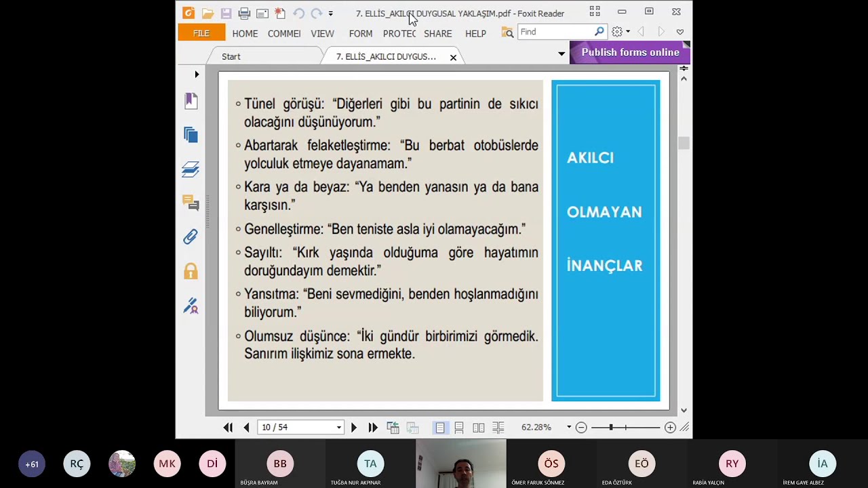This screenshot has width=868, height=488.
Task: Go to previous page
Action: point(246,427)
